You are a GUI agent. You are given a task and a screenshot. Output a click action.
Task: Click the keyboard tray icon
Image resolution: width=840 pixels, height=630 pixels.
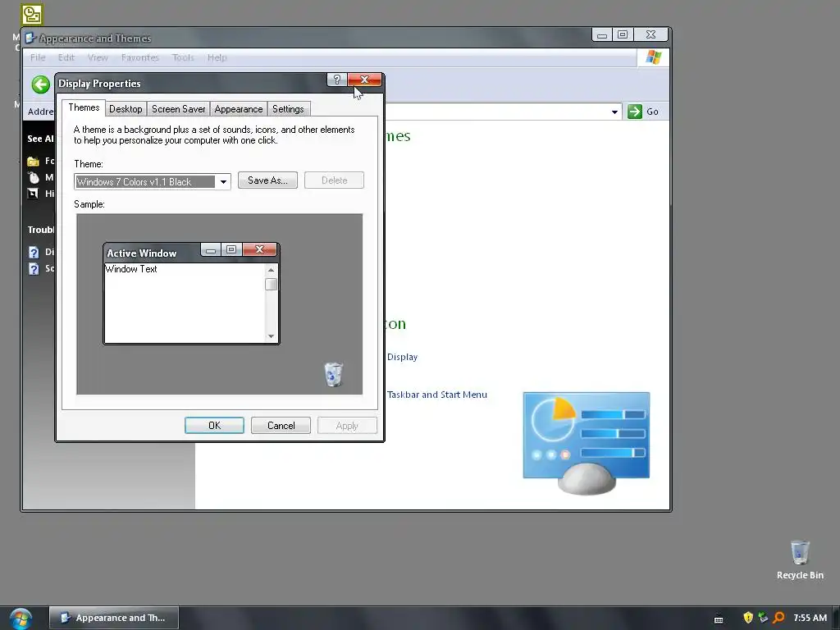pos(719,619)
